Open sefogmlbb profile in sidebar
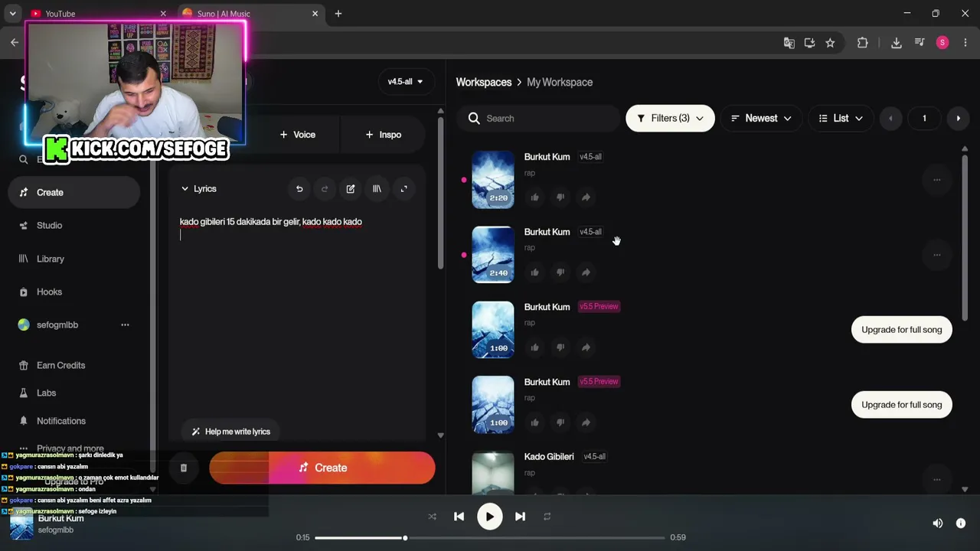The width and height of the screenshot is (980, 551). [x=57, y=325]
